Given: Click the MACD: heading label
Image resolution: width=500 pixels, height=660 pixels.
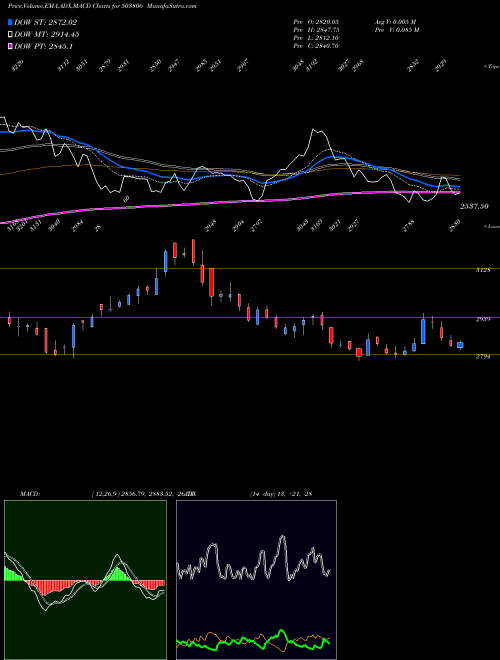Looking at the screenshot, I should tap(29, 494).
